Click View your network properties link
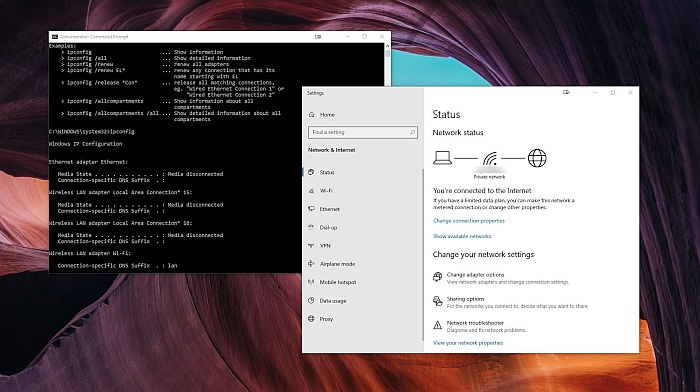Viewport: 700px width, 392px height. tap(467, 343)
